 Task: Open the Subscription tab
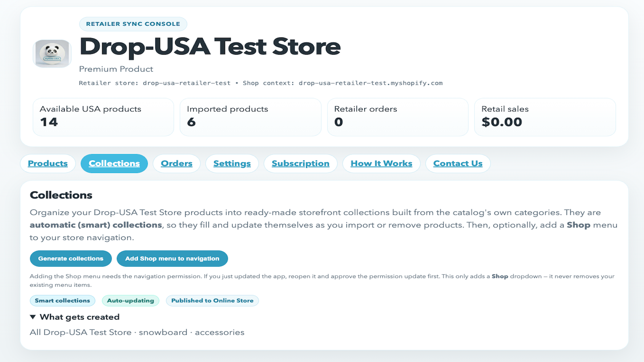(x=301, y=163)
